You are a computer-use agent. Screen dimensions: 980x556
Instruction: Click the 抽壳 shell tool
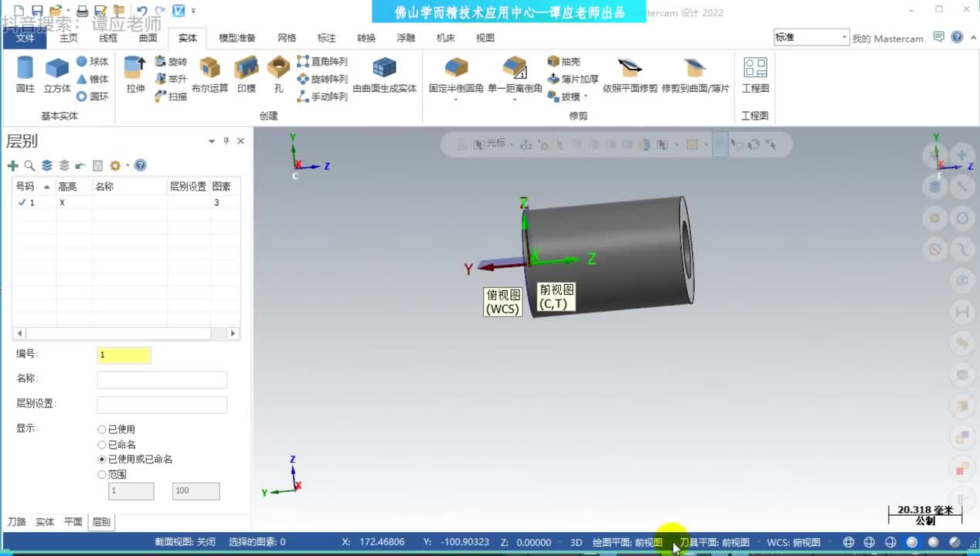563,61
